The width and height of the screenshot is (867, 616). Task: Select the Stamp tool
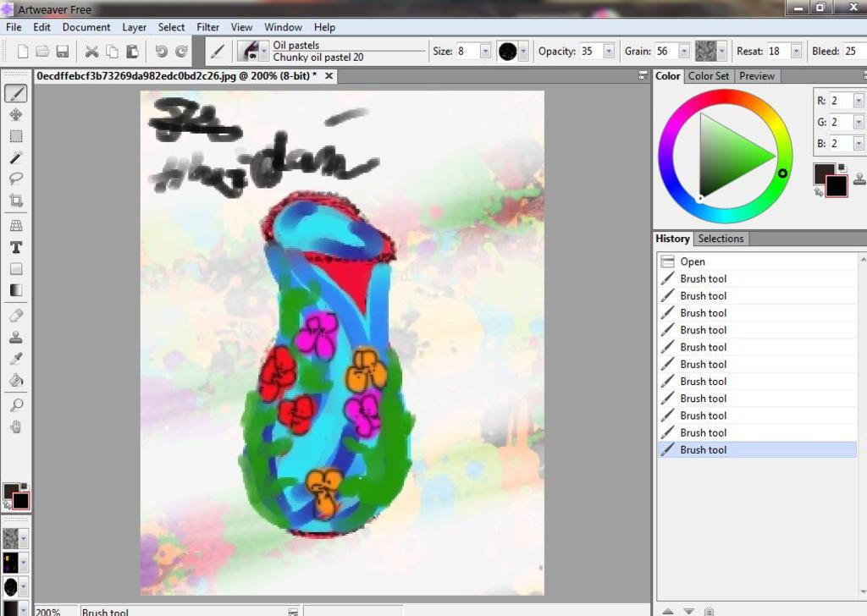(x=16, y=337)
